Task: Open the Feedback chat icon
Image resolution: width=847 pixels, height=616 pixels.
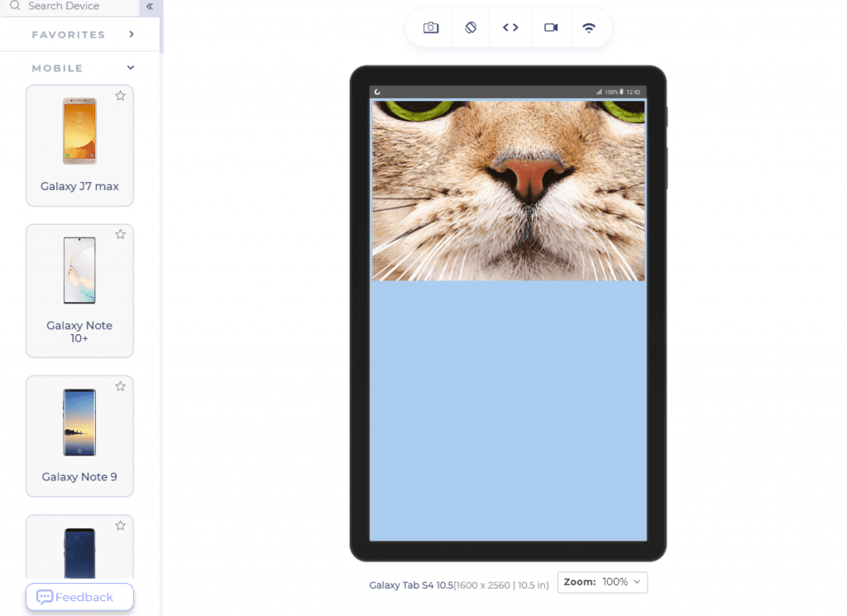Action: click(x=45, y=597)
